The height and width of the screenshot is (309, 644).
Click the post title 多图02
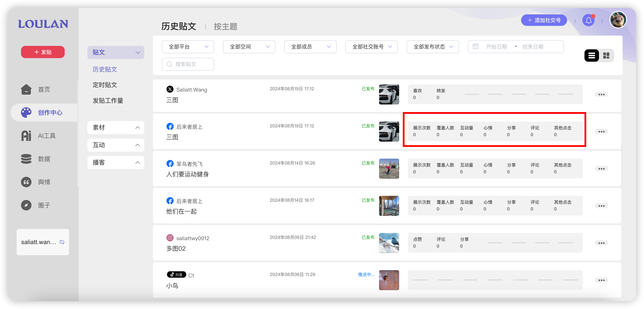click(x=176, y=248)
